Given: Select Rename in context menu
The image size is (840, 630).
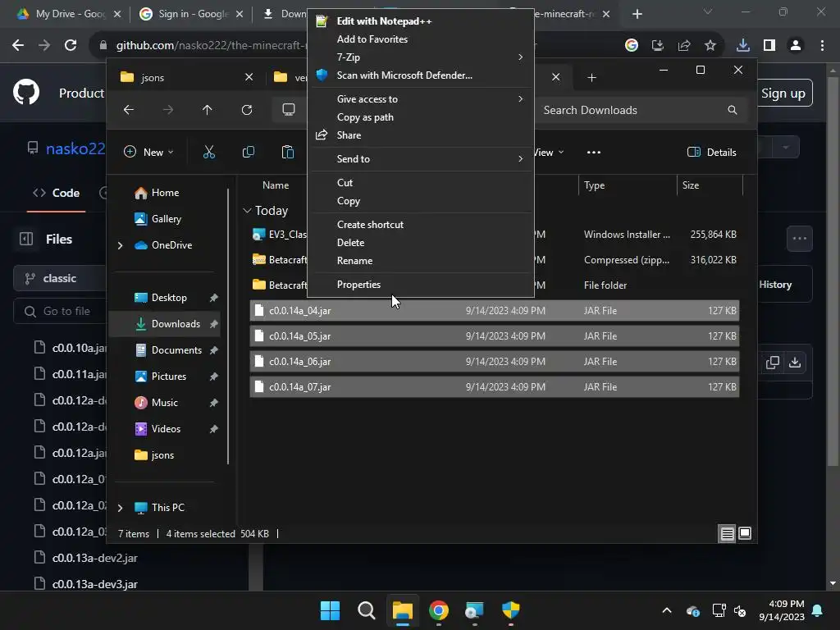Looking at the screenshot, I should tap(421, 261).
